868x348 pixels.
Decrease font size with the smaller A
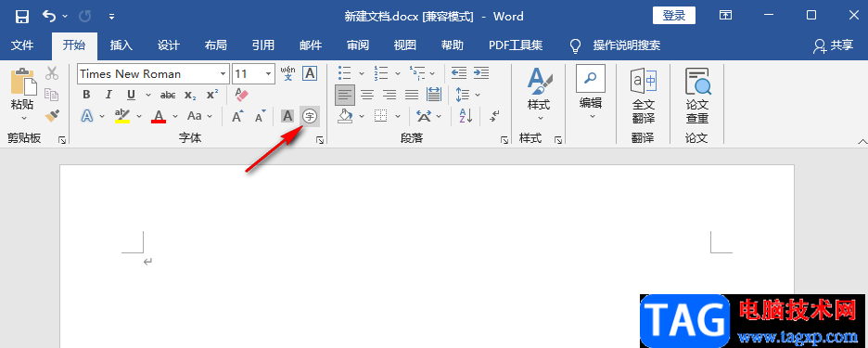point(261,116)
